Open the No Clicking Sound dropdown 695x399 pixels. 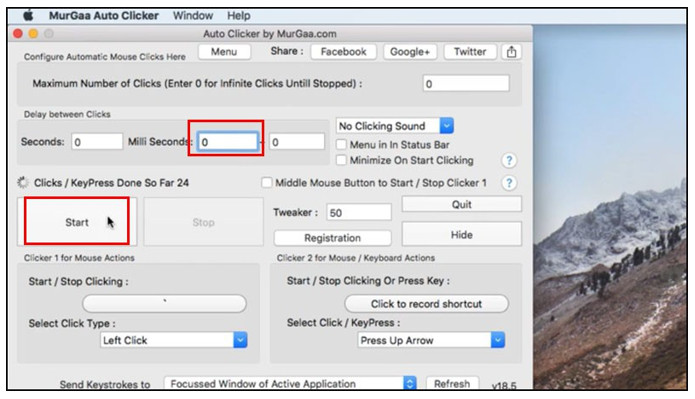tap(394, 126)
